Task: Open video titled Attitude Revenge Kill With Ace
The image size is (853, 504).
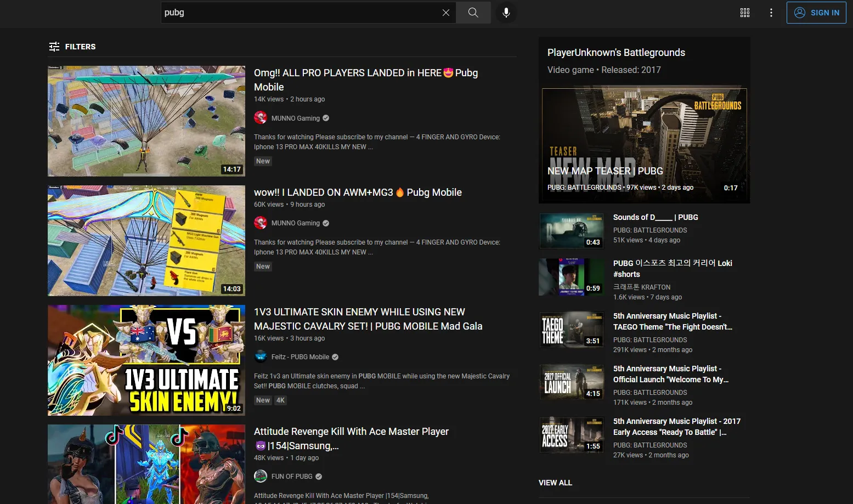Action: [351, 439]
